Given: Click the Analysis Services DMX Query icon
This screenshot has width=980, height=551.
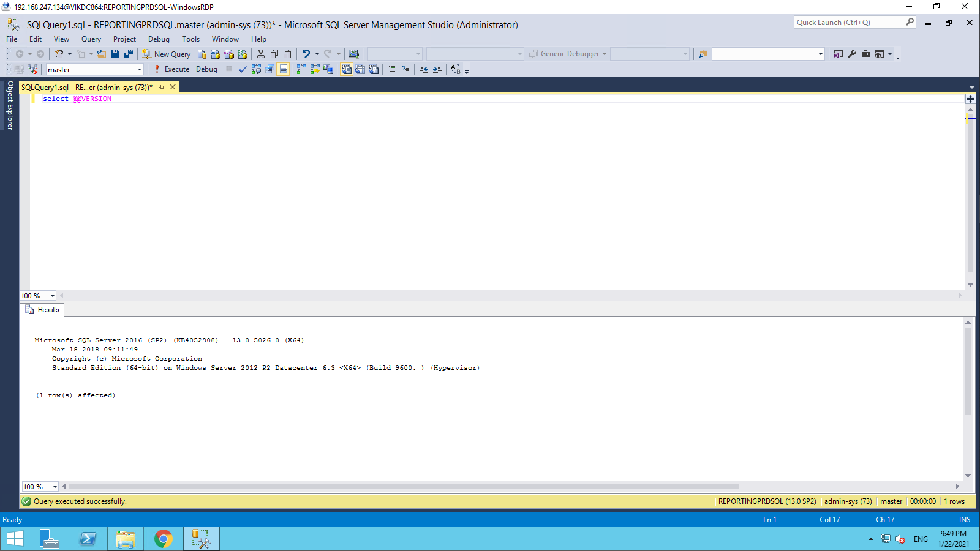Looking at the screenshot, I should [x=228, y=54].
